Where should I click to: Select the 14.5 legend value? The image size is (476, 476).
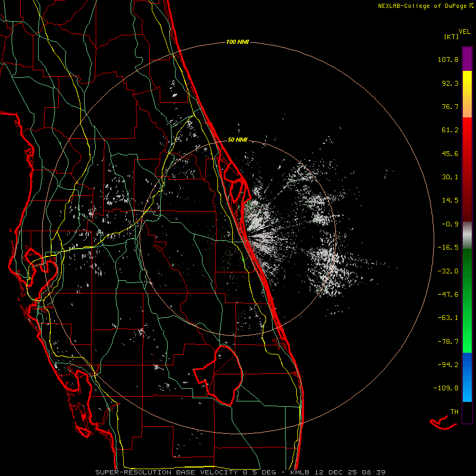(x=450, y=200)
